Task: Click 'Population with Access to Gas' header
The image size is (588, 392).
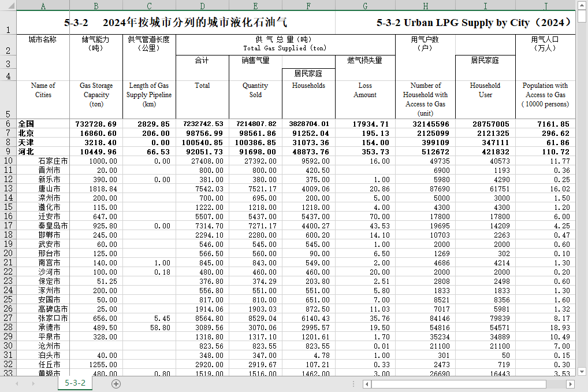Action: [545, 95]
